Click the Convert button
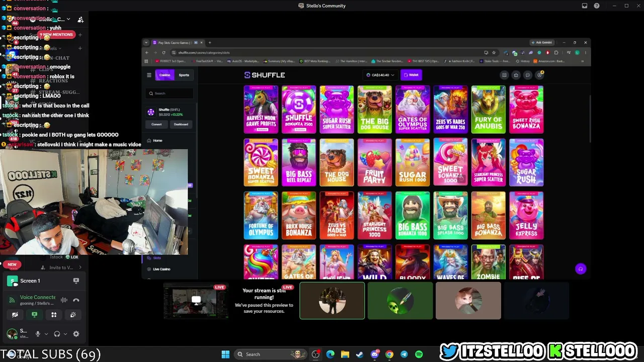This screenshot has width=644, height=362. pos(156,124)
